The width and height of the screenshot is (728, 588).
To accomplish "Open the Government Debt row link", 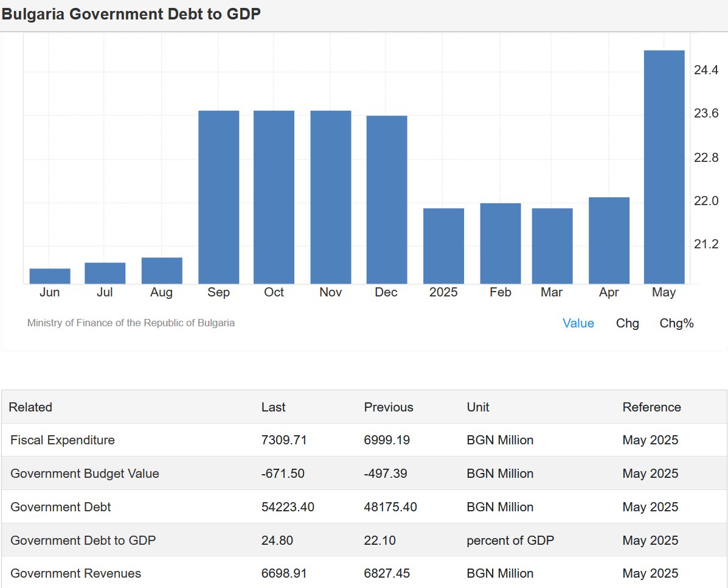I will [x=61, y=507].
